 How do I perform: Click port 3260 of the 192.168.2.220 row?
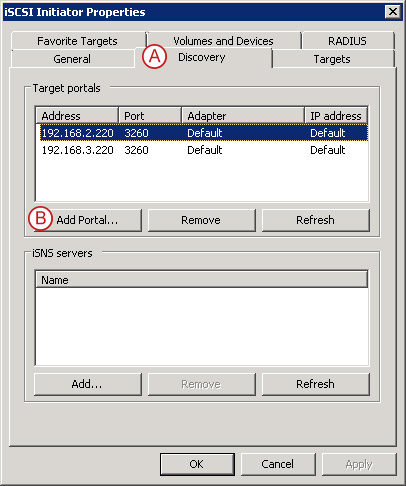[136, 133]
